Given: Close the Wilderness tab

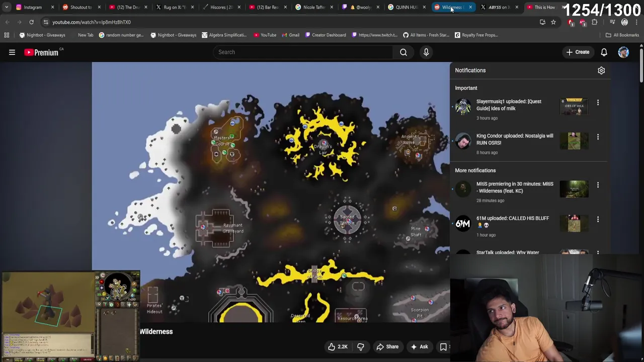Looking at the screenshot, I should point(470,7).
